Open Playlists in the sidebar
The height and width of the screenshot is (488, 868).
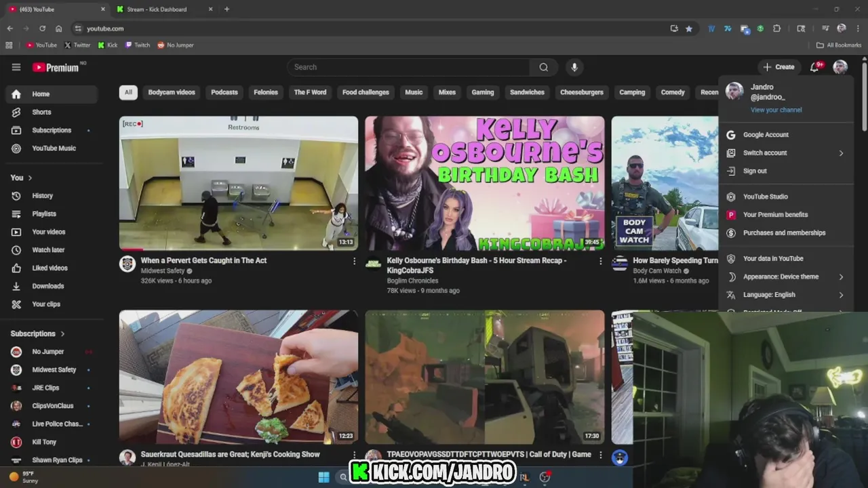(52, 213)
